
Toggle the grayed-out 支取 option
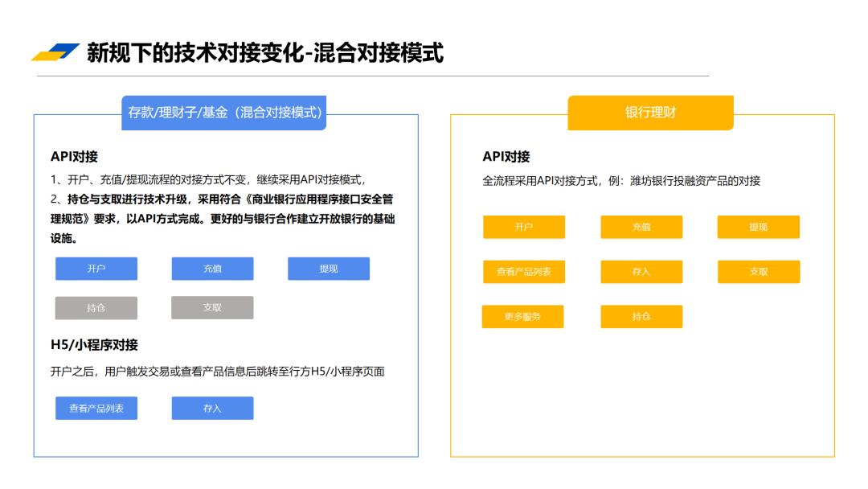tap(212, 307)
